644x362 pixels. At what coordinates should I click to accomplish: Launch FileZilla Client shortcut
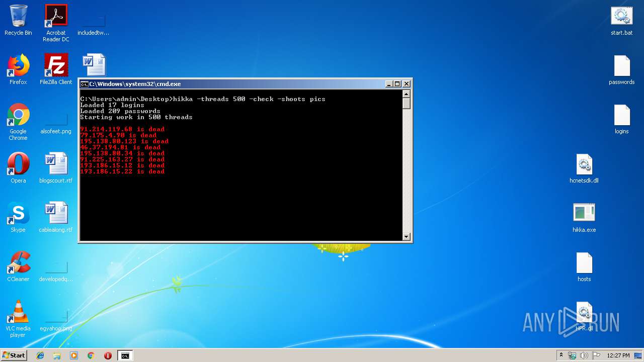[x=56, y=69]
